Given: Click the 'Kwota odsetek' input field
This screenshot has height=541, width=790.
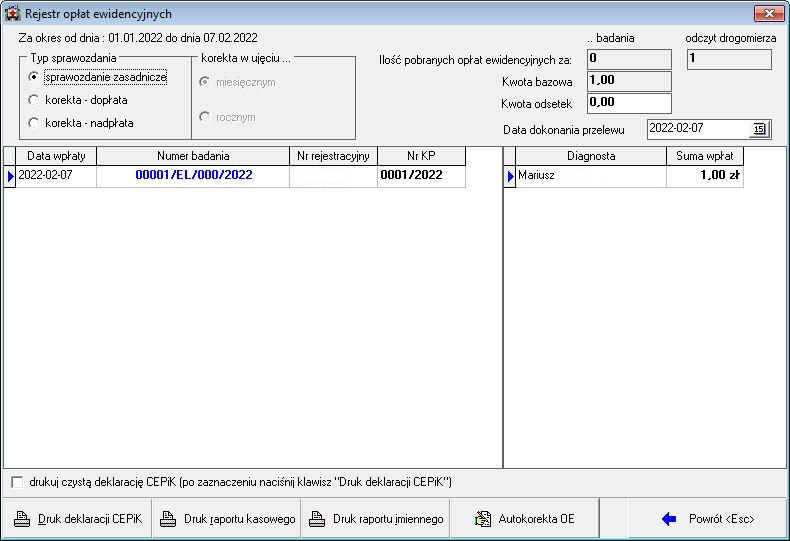Looking at the screenshot, I should click(x=628, y=103).
